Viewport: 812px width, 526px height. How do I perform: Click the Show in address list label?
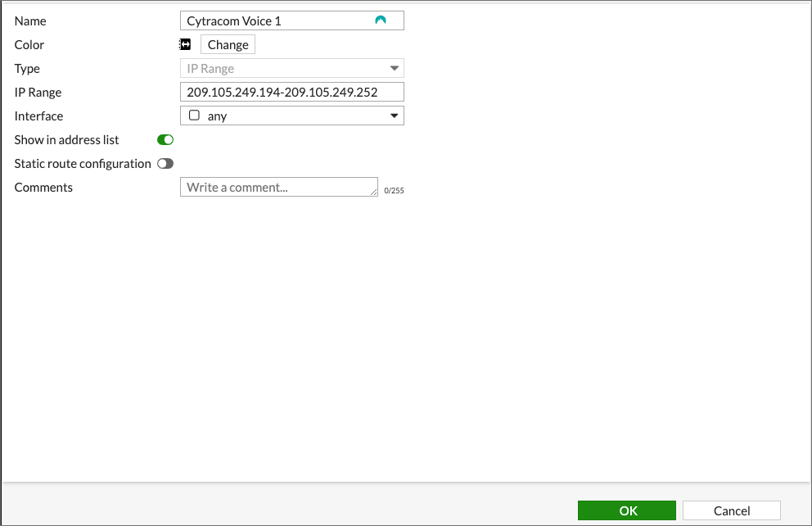point(67,140)
